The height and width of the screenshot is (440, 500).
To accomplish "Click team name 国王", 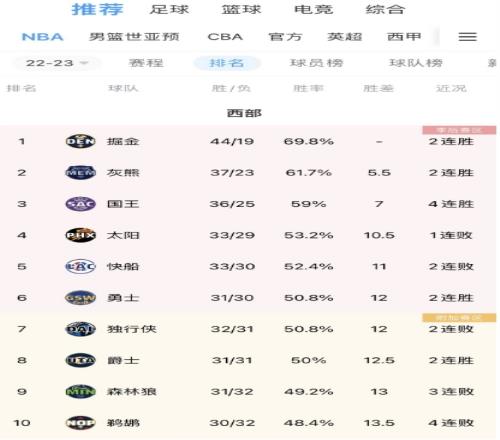I will click(123, 204).
